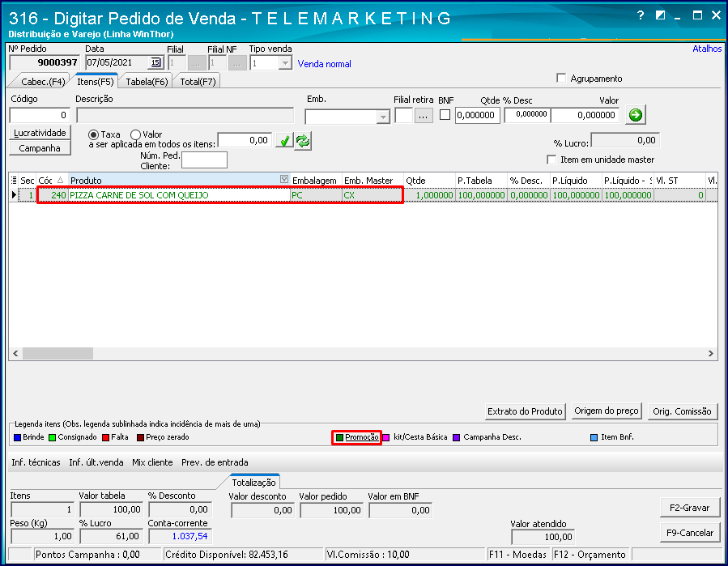Click Origem do preço button
728x566 pixels.
607,411
